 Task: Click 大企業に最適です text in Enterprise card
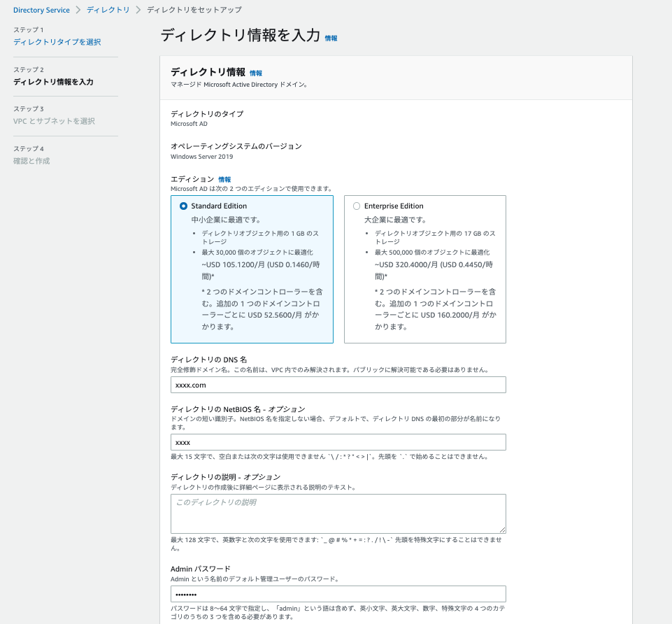(396, 220)
